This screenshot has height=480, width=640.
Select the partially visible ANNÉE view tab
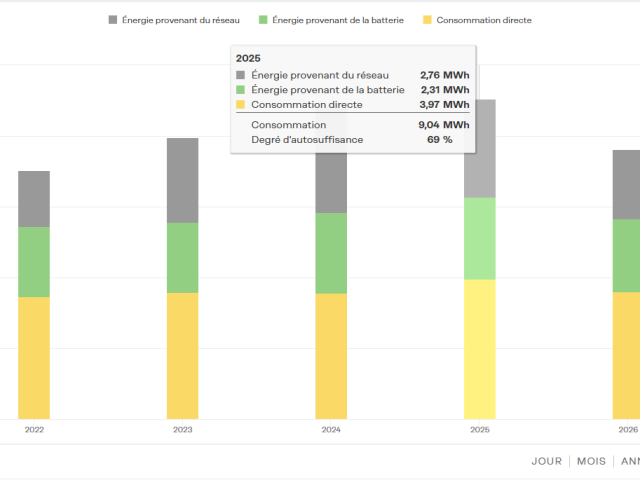coord(630,461)
